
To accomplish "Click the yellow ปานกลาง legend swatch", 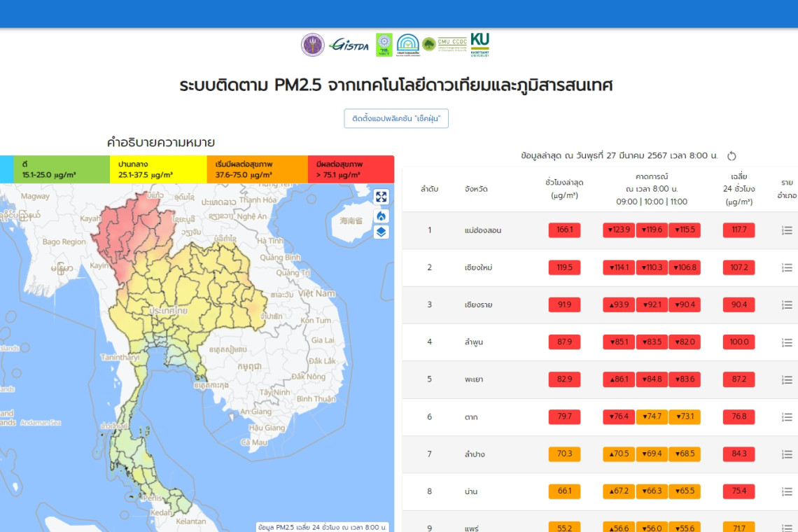I will pyautogui.click(x=157, y=169).
